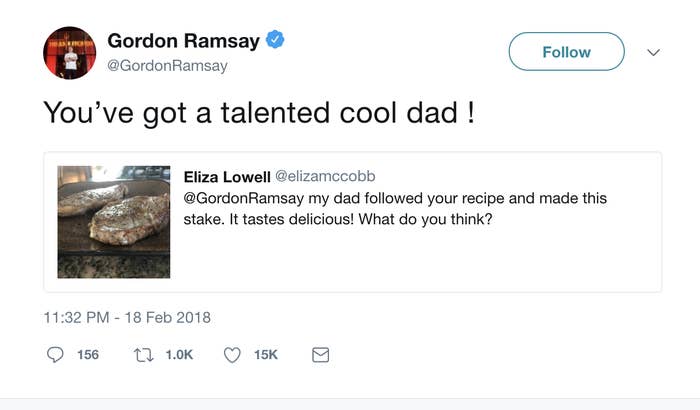The width and height of the screenshot is (700, 410).
Task: Open the Gordon Ramsay display name
Action: coord(183,41)
